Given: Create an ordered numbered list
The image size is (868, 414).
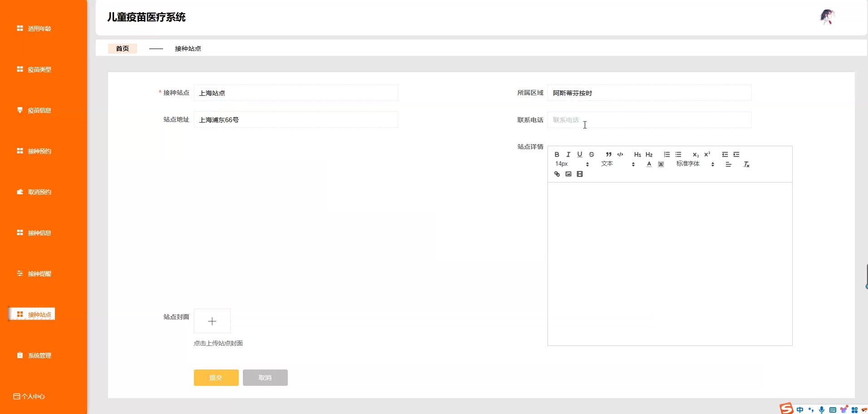Looking at the screenshot, I should coord(667,154).
